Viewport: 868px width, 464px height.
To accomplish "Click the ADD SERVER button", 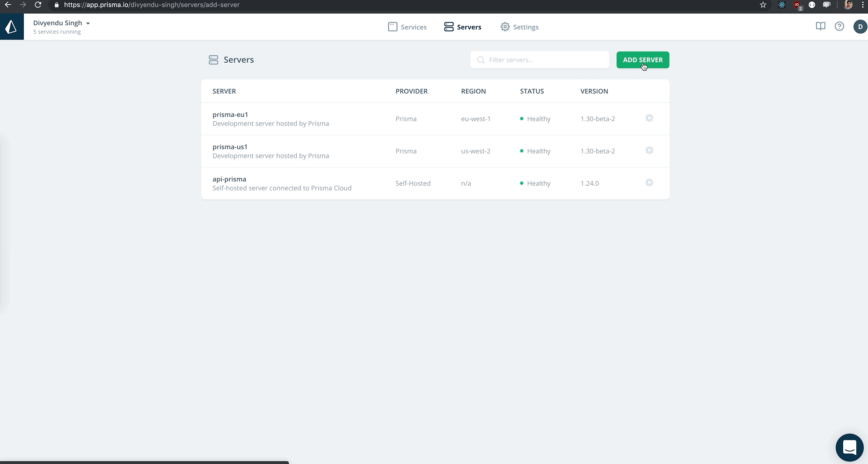I will pyautogui.click(x=642, y=60).
